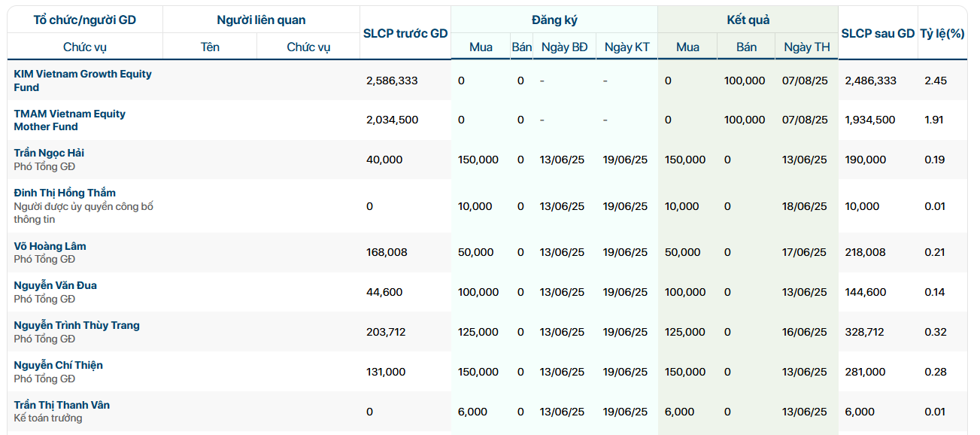The image size is (980, 435).
Task: Open Đinh Thị Hồng Thắm profile link
Action: pos(65,193)
